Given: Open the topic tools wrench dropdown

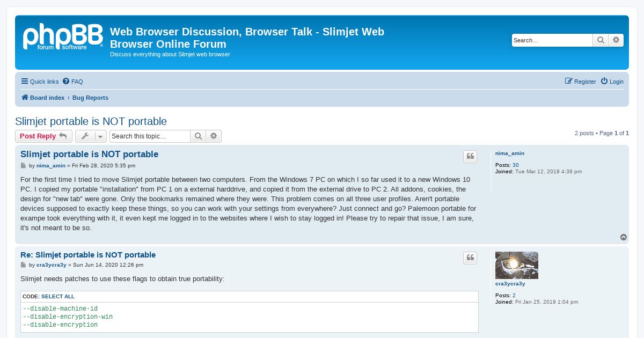Looking at the screenshot, I should pyautogui.click(x=91, y=136).
